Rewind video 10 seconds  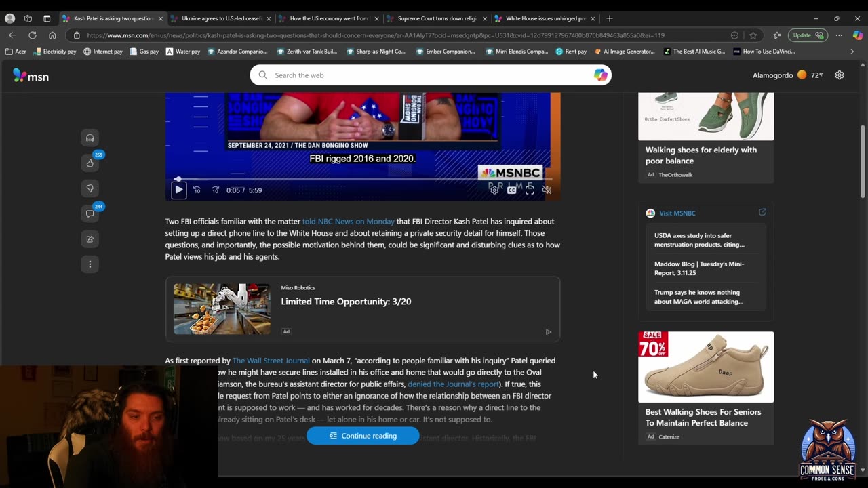tap(197, 190)
